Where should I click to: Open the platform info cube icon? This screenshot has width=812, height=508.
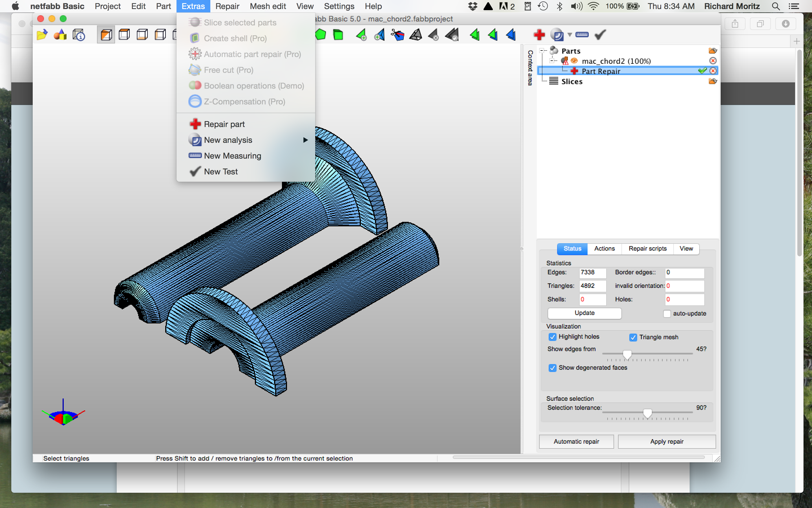[x=78, y=35]
